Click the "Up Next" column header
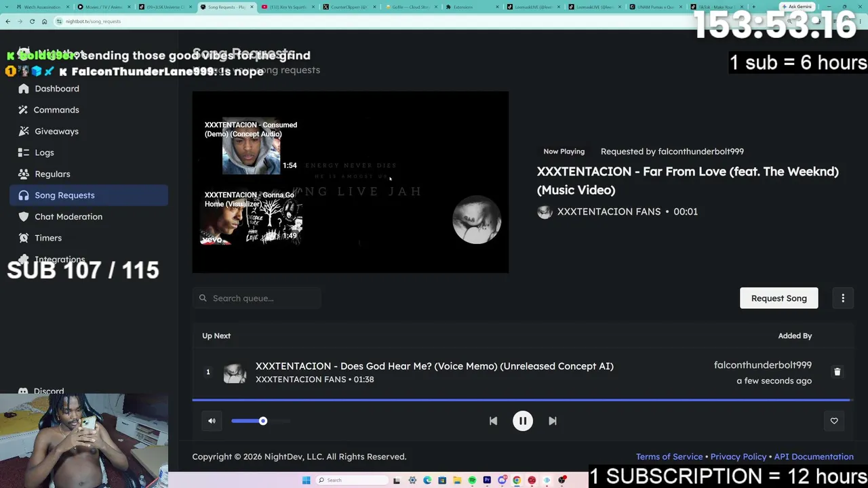Viewport: 868px width, 488px height. [216, 336]
